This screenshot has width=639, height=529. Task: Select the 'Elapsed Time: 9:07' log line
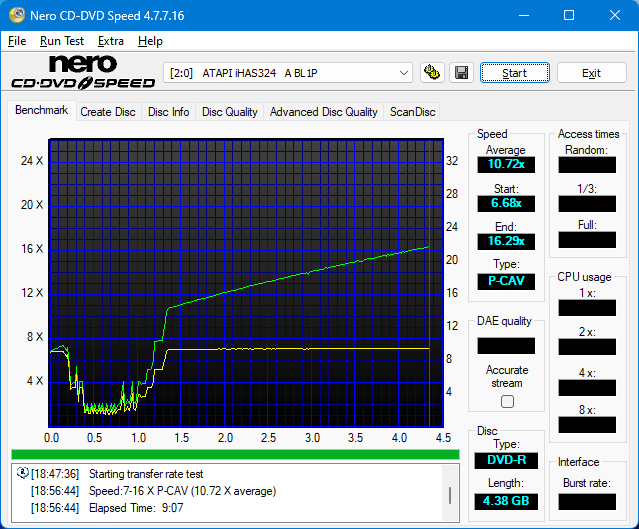(x=136, y=508)
